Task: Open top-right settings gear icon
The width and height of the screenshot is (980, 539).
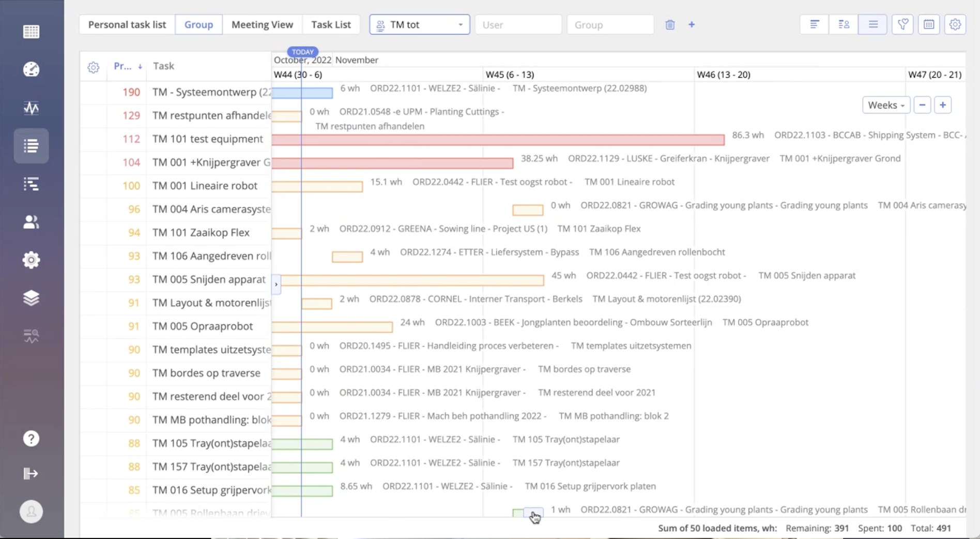Action: (955, 24)
